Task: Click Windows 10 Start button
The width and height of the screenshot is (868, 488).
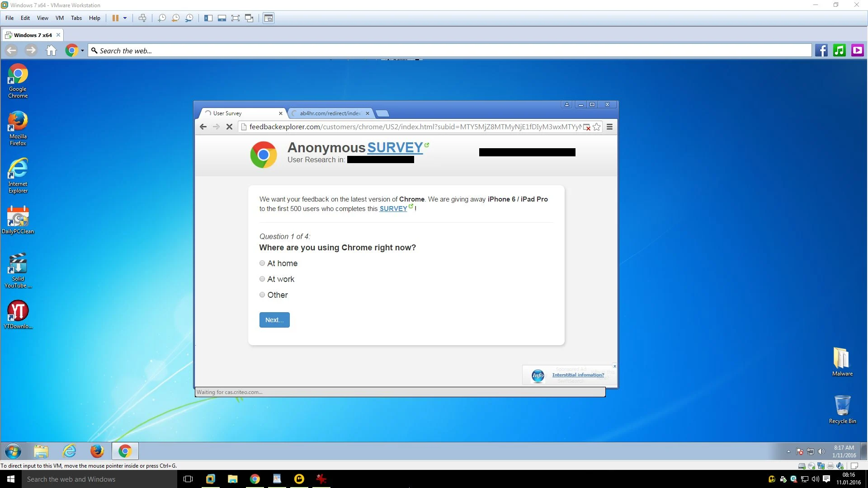Action: coord(11,479)
